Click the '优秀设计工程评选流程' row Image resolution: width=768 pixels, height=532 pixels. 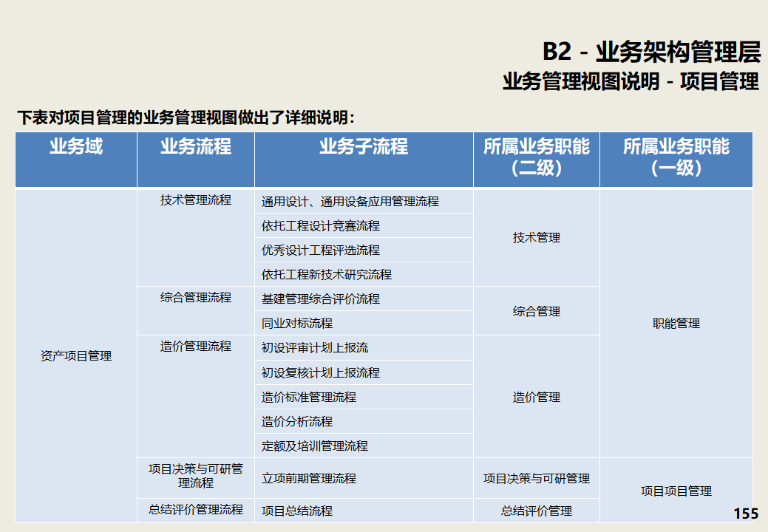pos(364,250)
